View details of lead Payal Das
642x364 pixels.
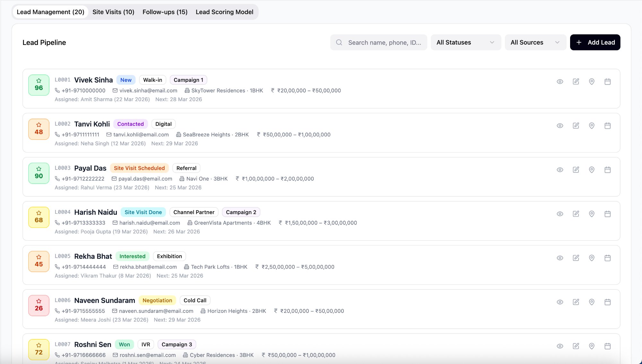pyautogui.click(x=560, y=169)
